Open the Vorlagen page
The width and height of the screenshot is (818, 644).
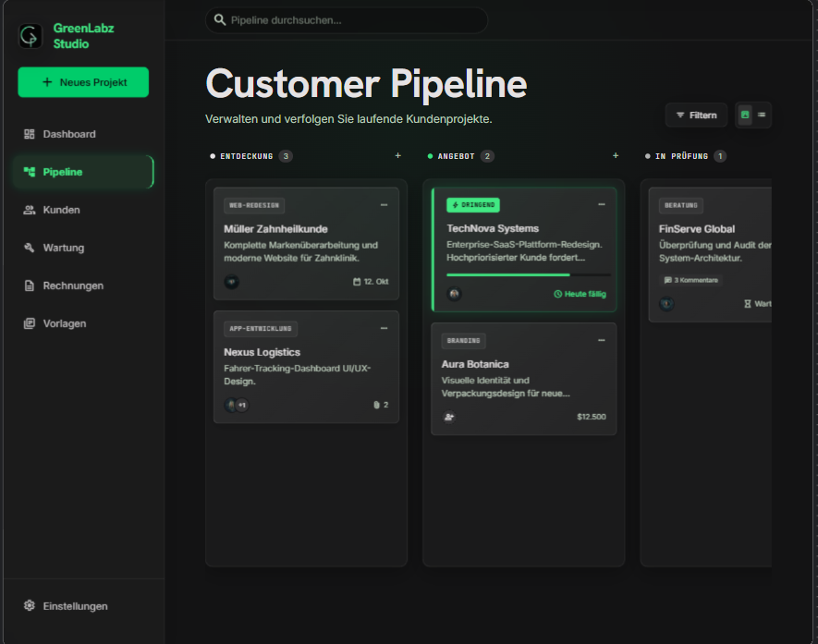click(83, 323)
